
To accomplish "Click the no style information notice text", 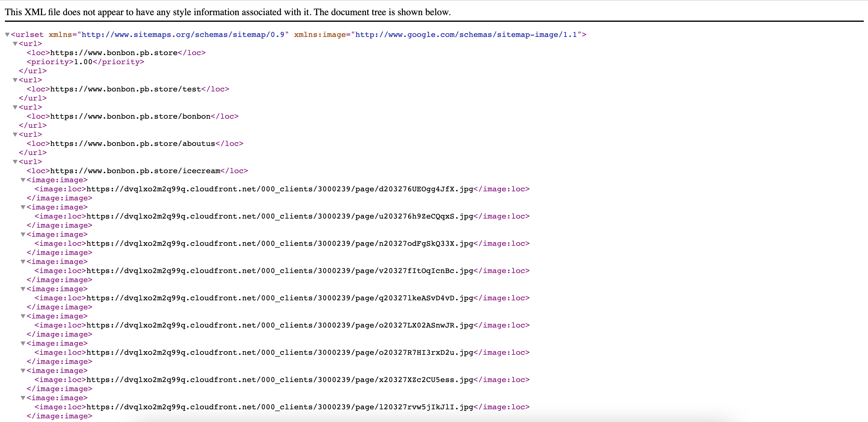I will pos(227,12).
